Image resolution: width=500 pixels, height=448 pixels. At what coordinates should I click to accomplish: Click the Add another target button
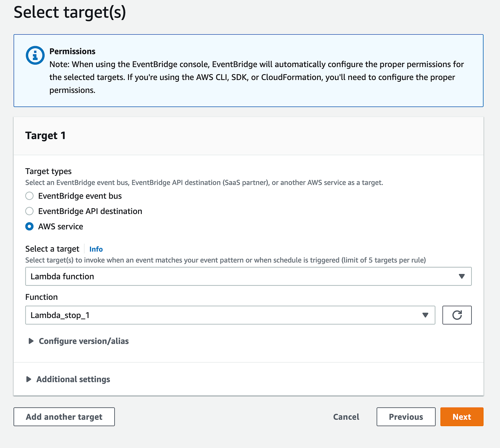point(64,417)
